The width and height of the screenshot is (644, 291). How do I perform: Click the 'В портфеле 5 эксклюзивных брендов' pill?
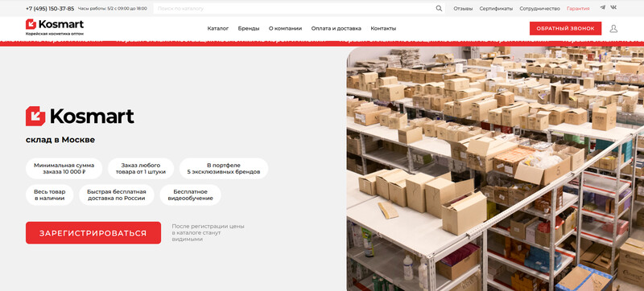(x=224, y=169)
